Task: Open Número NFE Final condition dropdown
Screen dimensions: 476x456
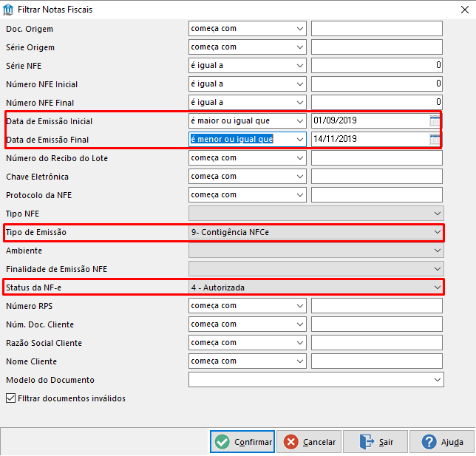Action: [x=248, y=103]
